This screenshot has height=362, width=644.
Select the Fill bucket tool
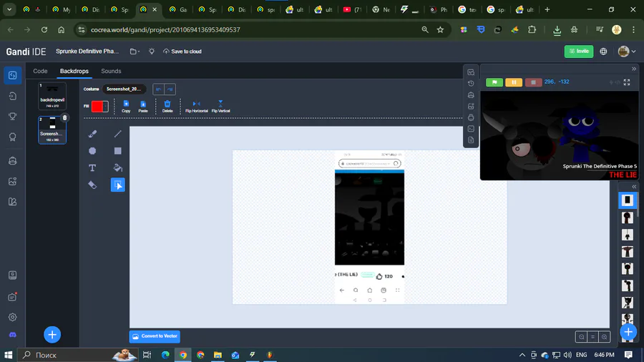pyautogui.click(x=118, y=168)
